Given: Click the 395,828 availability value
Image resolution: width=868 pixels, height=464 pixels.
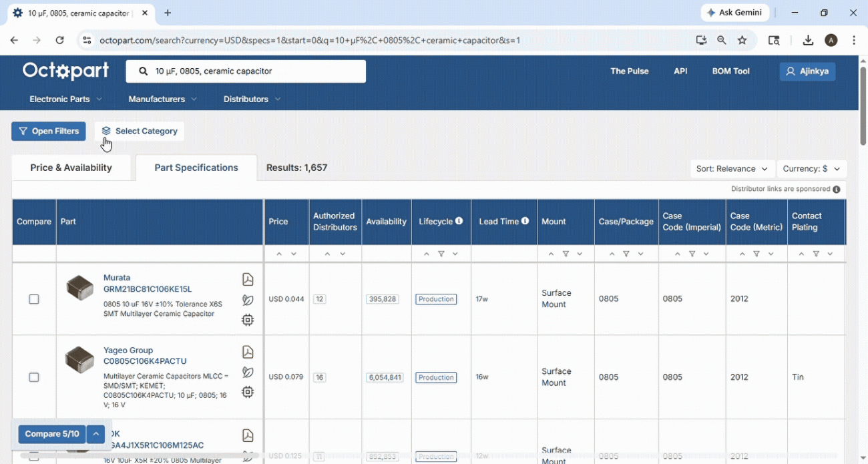Looking at the screenshot, I should pos(383,300).
